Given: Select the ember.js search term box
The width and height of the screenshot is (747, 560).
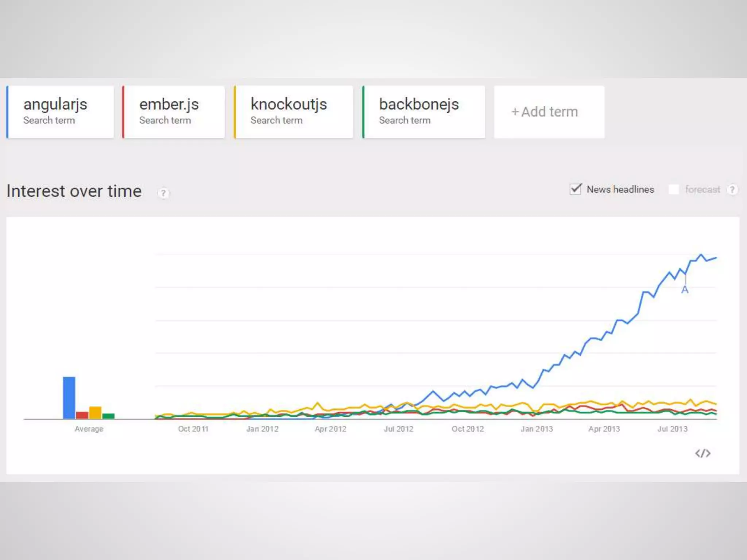Looking at the screenshot, I should click(x=174, y=112).
